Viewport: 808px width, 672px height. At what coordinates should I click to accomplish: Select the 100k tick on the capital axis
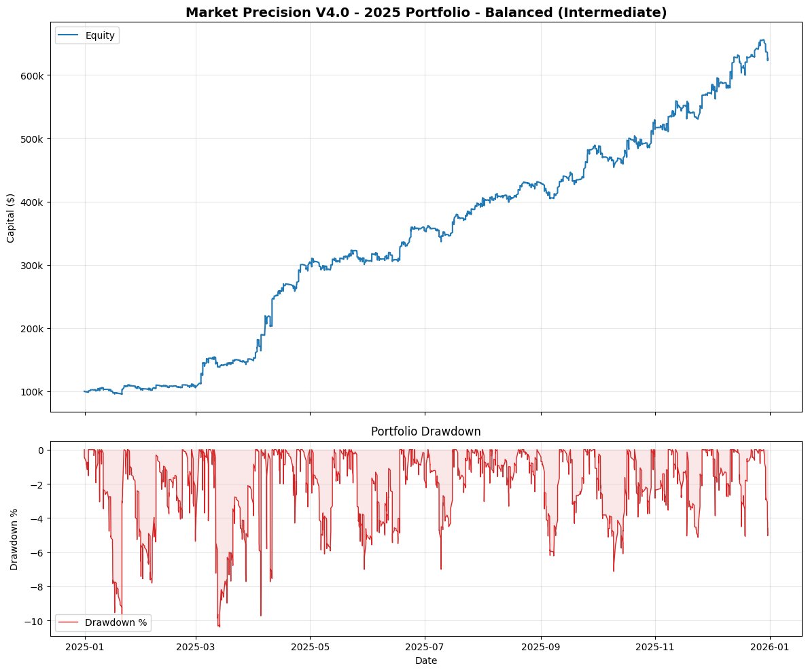tap(31, 391)
